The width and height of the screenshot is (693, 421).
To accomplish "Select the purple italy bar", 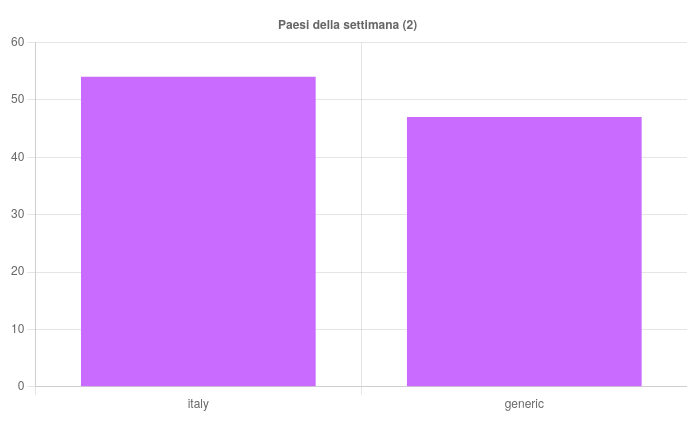I will 198,231.
